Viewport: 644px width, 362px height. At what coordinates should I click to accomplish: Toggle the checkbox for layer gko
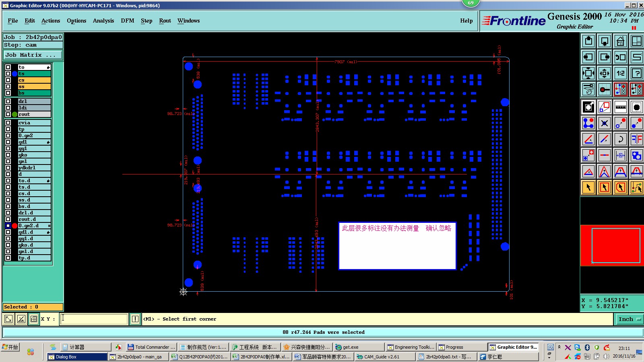point(8,155)
